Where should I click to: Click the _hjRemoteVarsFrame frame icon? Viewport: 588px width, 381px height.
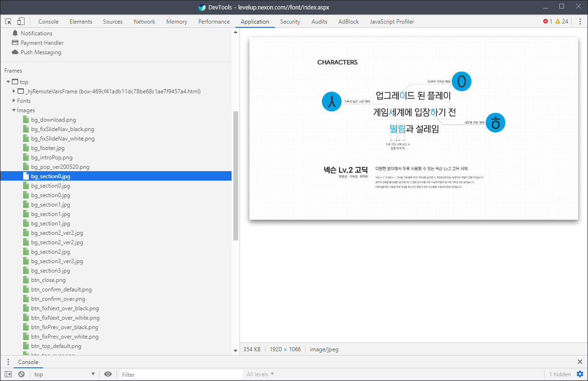[x=20, y=91]
